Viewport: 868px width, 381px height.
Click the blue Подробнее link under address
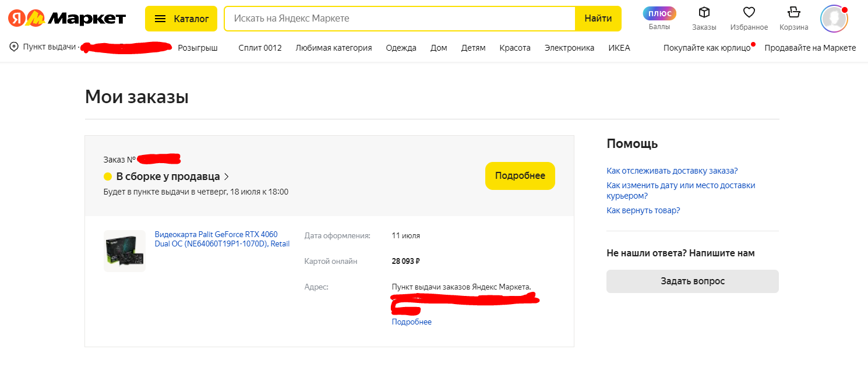(x=412, y=322)
